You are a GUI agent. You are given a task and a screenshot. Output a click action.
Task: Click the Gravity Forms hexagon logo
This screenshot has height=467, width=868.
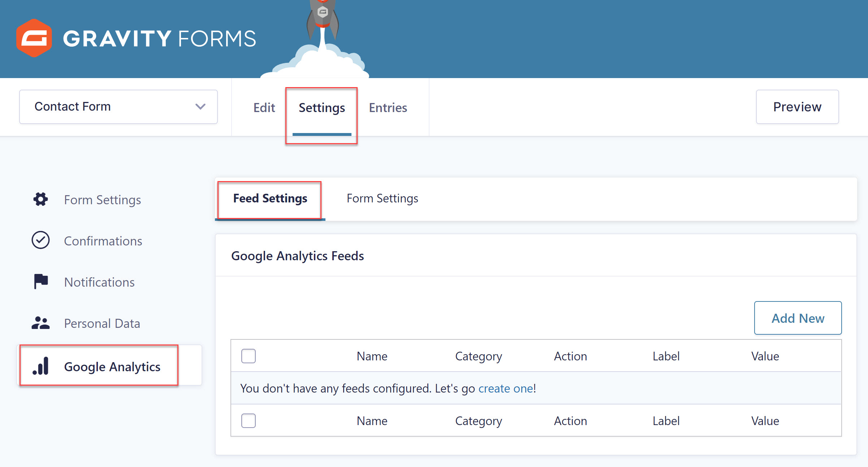tap(34, 38)
